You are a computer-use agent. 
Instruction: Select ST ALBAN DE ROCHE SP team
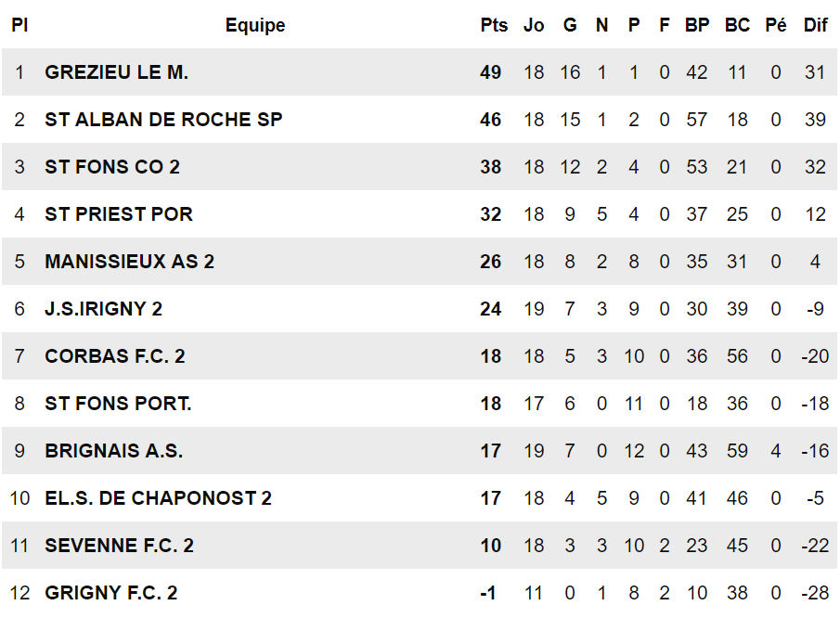163,120
